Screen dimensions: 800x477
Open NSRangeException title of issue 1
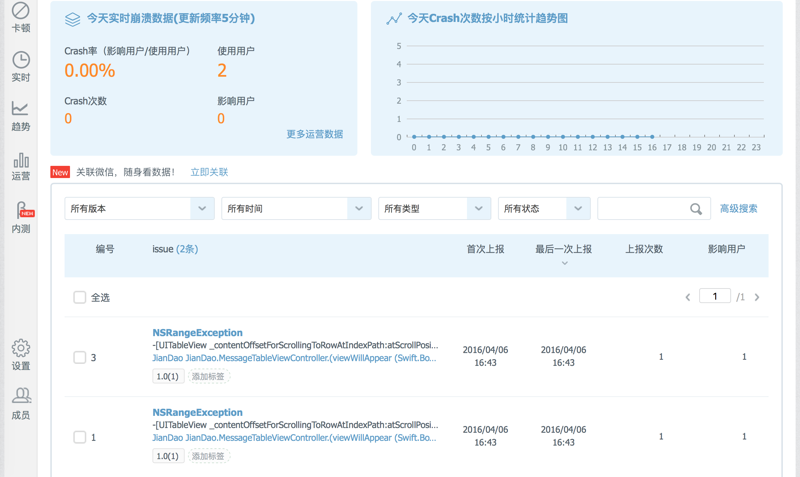point(197,412)
